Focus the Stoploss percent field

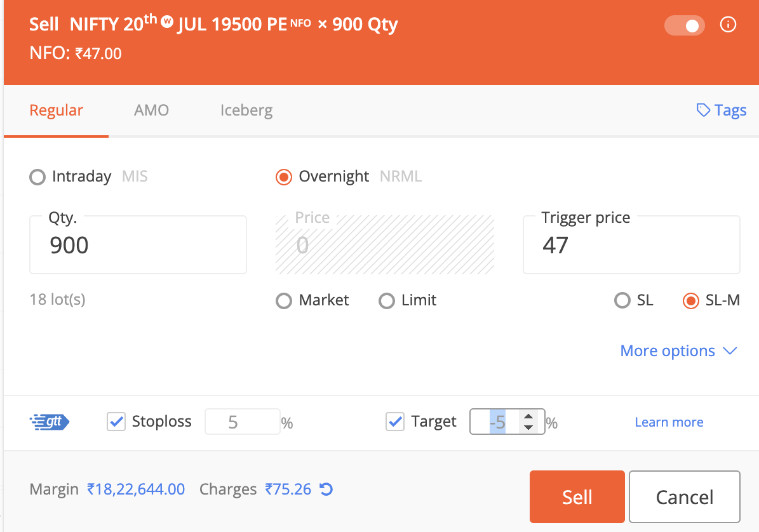[242, 422]
